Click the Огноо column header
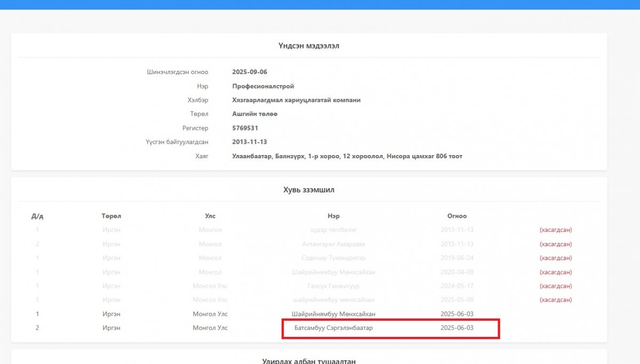The image size is (640, 364). [x=457, y=216]
